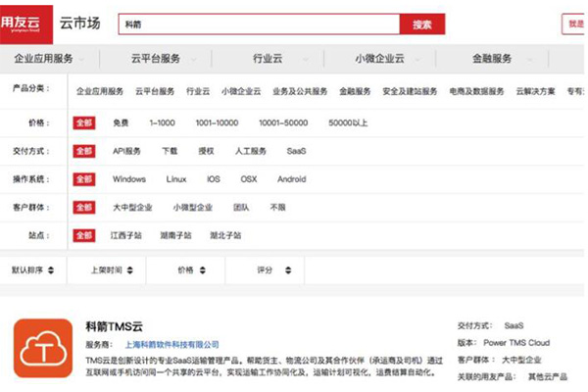588x392 pixels.
Task: Filter operating system by OSX
Action: 249,179
